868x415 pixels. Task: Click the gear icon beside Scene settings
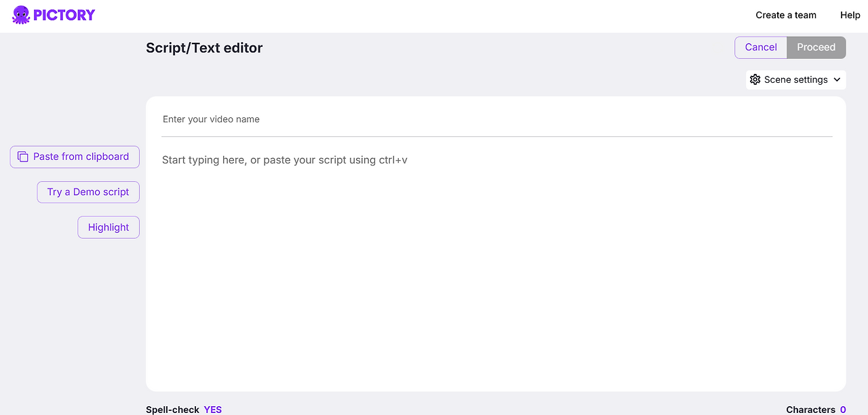coord(755,79)
